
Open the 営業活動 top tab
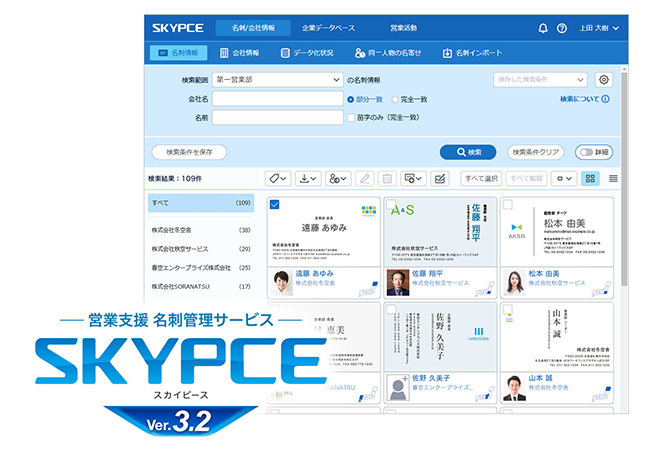403,28
